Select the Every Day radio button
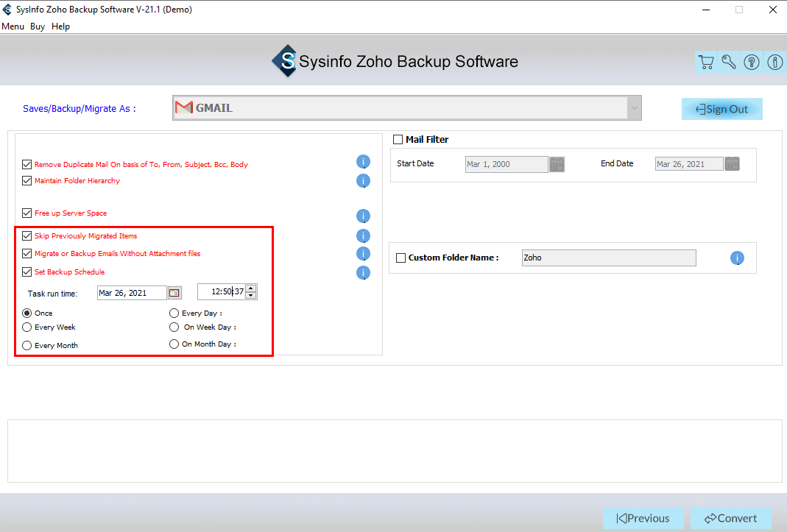The width and height of the screenshot is (787, 532). point(174,313)
